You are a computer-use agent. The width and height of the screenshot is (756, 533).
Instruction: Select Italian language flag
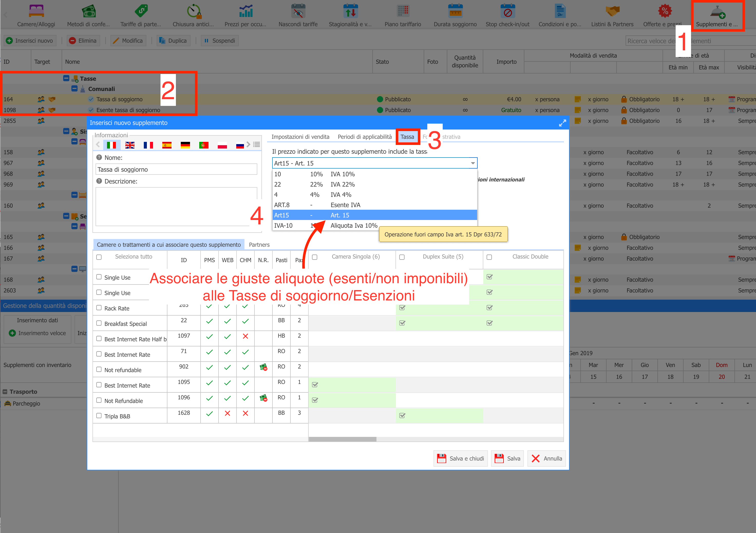click(x=111, y=145)
